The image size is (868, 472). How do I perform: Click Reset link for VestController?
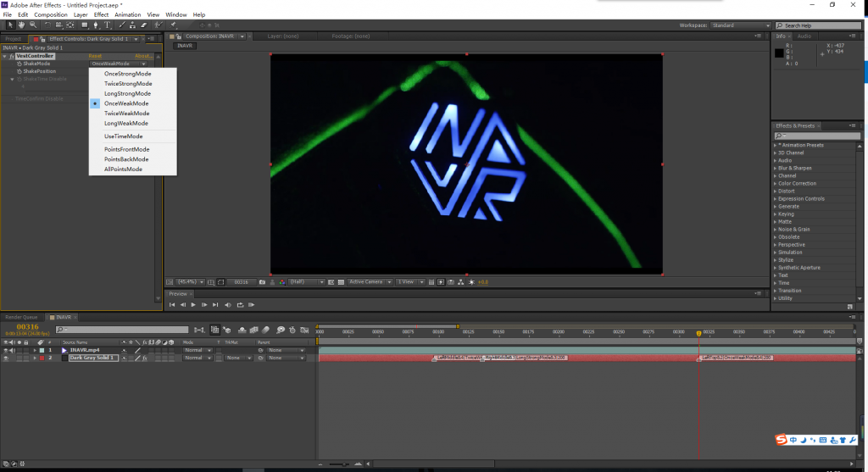click(95, 56)
